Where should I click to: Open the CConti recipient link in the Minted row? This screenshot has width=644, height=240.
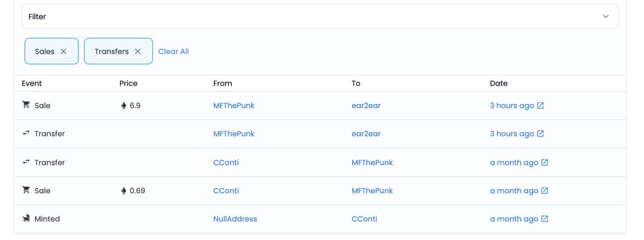pos(364,219)
